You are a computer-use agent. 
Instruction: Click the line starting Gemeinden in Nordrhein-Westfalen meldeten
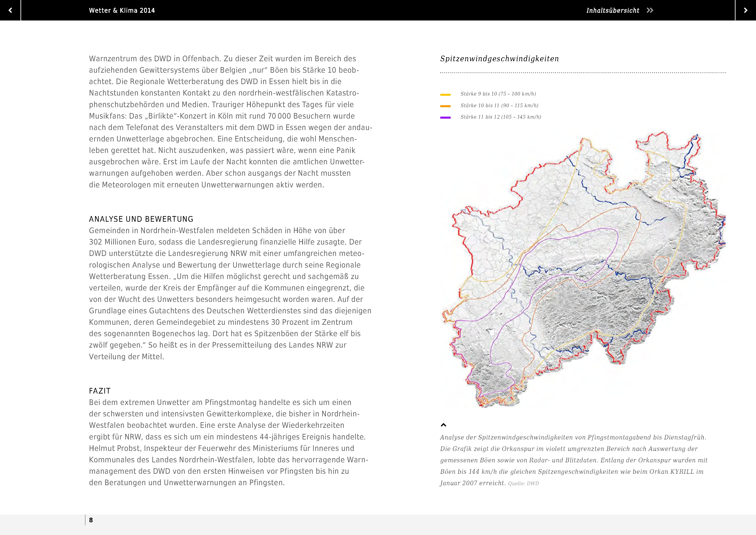coord(217,231)
